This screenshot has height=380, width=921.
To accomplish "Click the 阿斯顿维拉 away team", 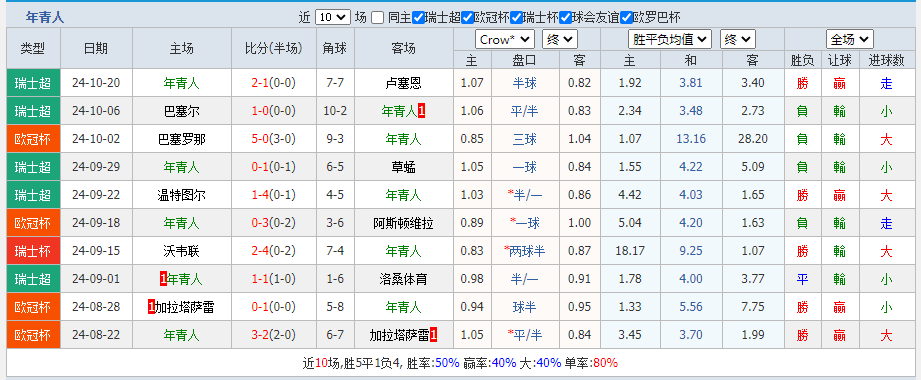I will (404, 223).
